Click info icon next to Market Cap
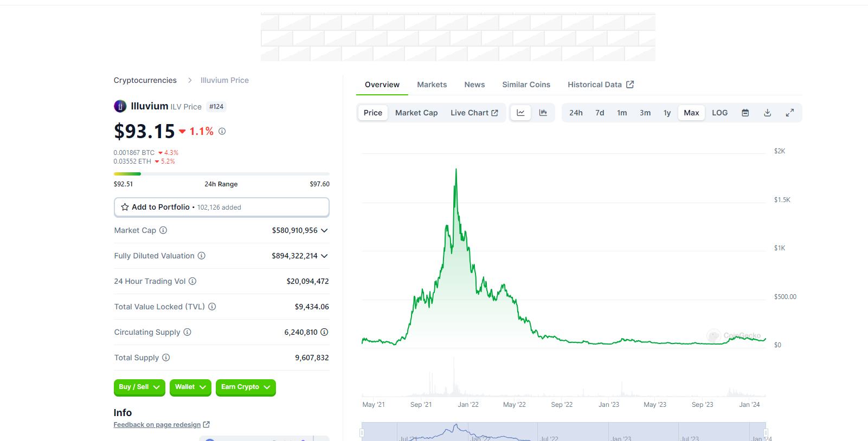The image size is (868, 441). coord(163,230)
